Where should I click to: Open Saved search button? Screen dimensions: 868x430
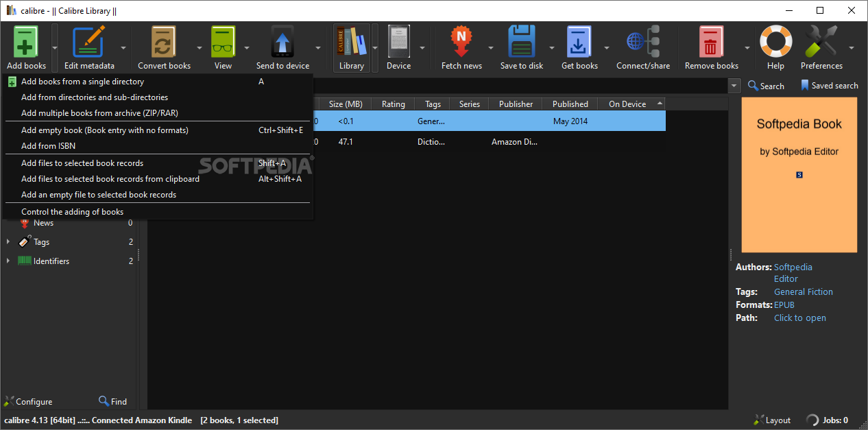point(829,86)
